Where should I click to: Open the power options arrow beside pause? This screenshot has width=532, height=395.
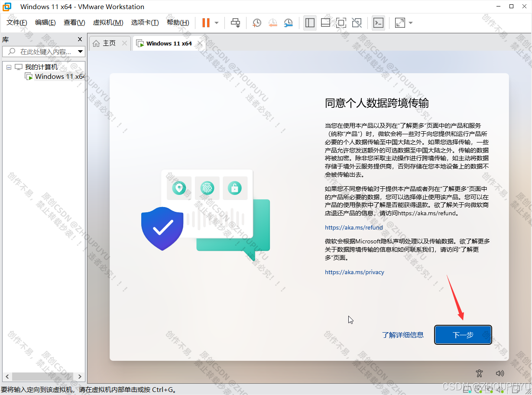click(x=217, y=23)
